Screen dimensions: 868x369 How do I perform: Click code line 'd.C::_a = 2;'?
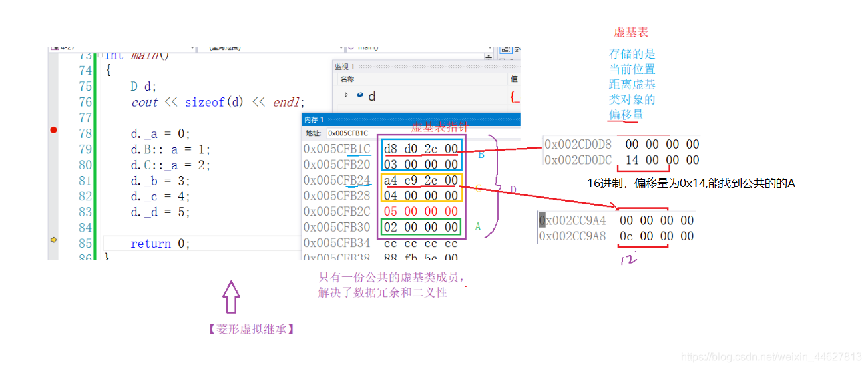[x=170, y=165]
